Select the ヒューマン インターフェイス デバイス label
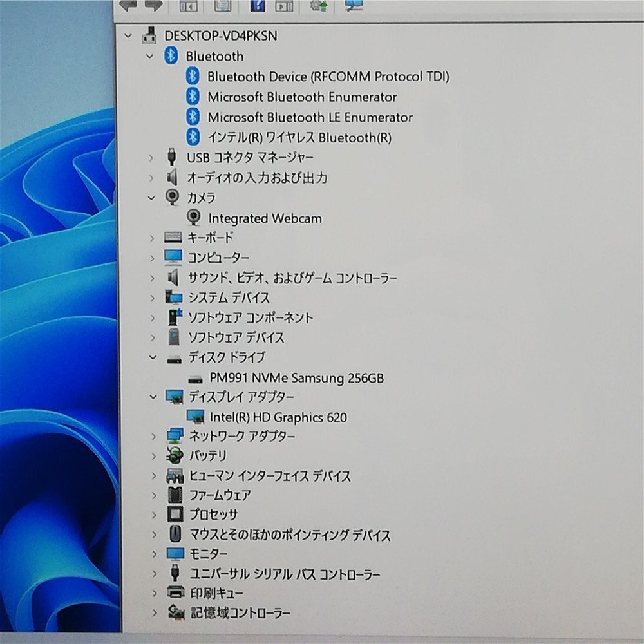644x644 pixels. click(x=270, y=476)
